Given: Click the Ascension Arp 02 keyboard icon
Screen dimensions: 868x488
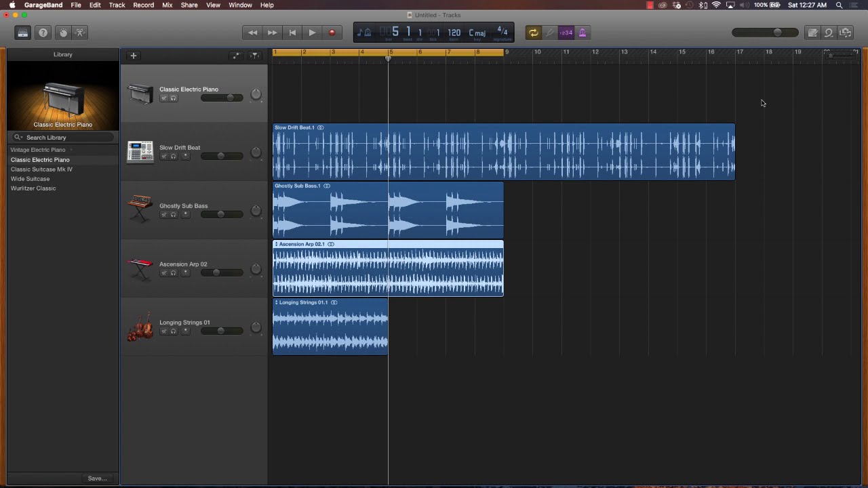Looking at the screenshot, I should point(140,268).
